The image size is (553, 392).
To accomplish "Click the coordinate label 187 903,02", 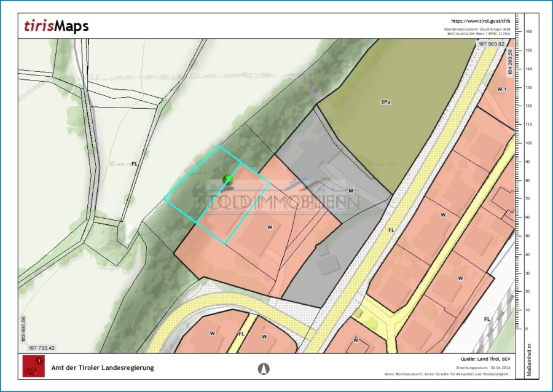I will (x=492, y=44).
